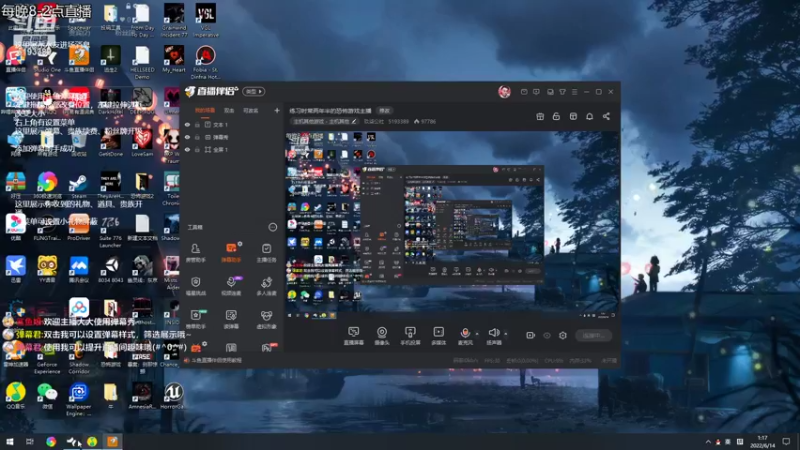The height and width of the screenshot is (450, 800).
Task: Add a new scene with the plus button
Action: tap(277, 110)
